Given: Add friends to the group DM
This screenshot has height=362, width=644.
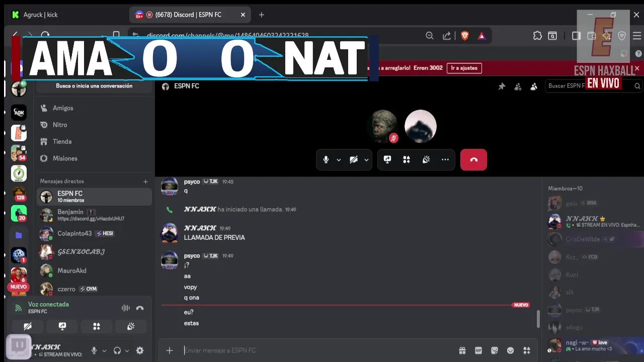Looking at the screenshot, I should [518, 86].
